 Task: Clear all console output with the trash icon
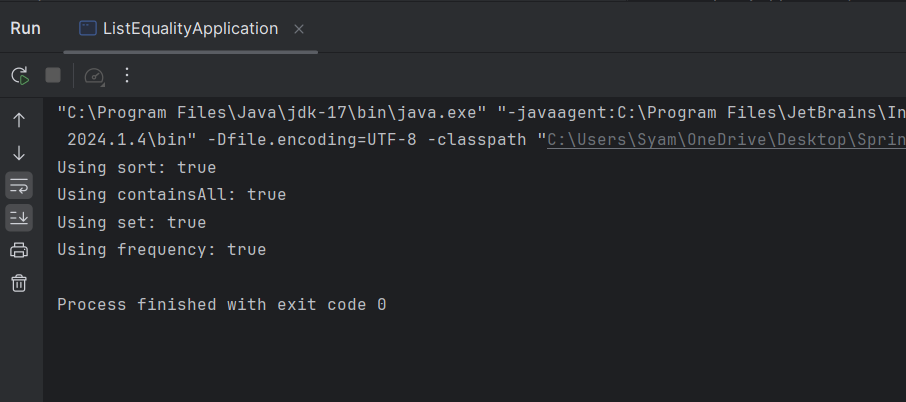coord(19,283)
